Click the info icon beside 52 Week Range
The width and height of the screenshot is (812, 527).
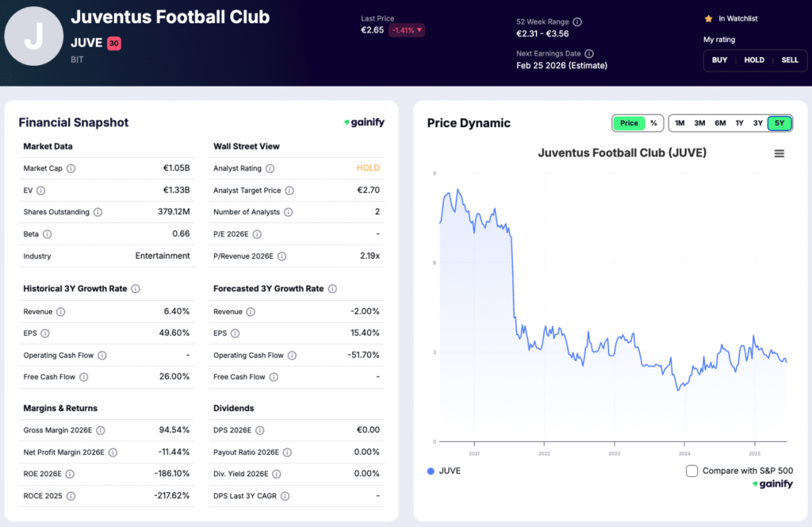coord(576,22)
